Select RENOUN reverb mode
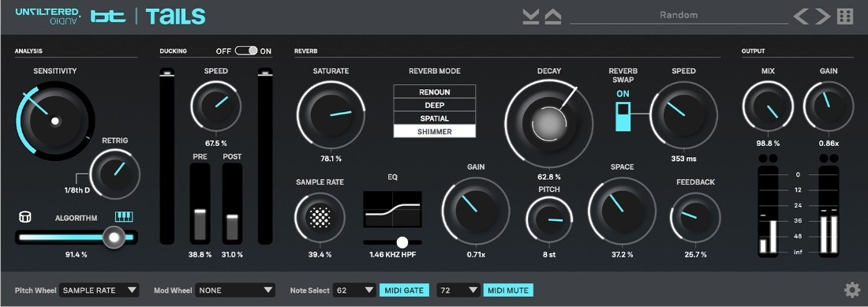Image resolution: width=868 pixels, height=307 pixels. pos(435,92)
